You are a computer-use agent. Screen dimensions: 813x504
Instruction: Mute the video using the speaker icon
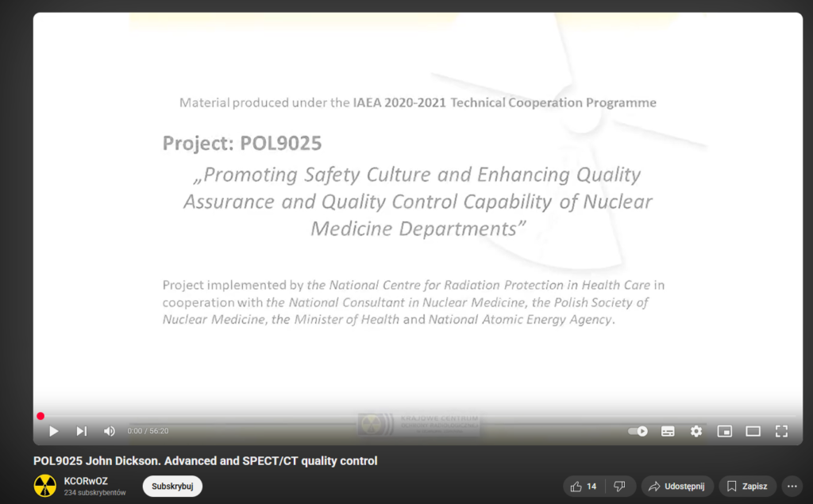click(x=109, y=431)
